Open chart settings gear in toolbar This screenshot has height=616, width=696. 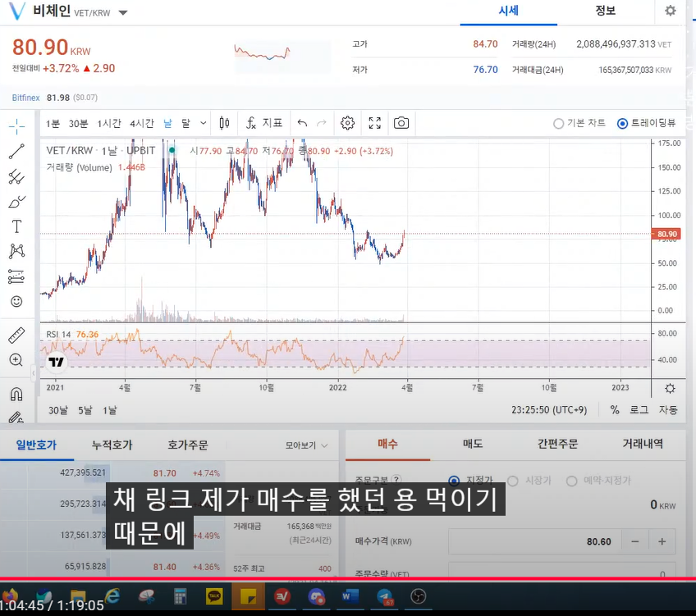pyautogui.click(x=347, y=123)
